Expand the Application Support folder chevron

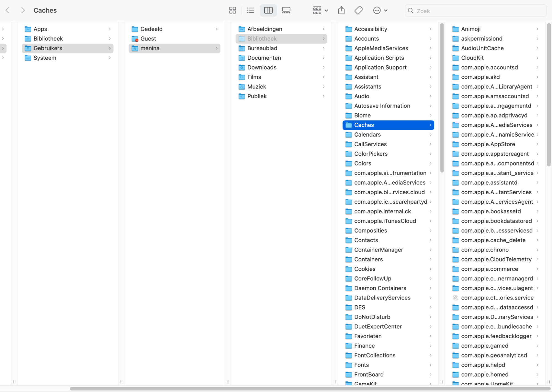pos(430,67)
